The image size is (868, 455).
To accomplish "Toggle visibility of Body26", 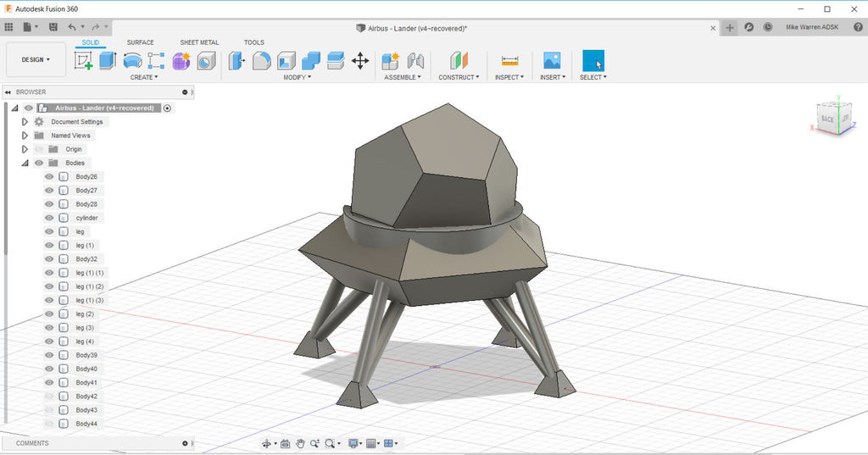I will pyautogui.click(x=49, y=177).
